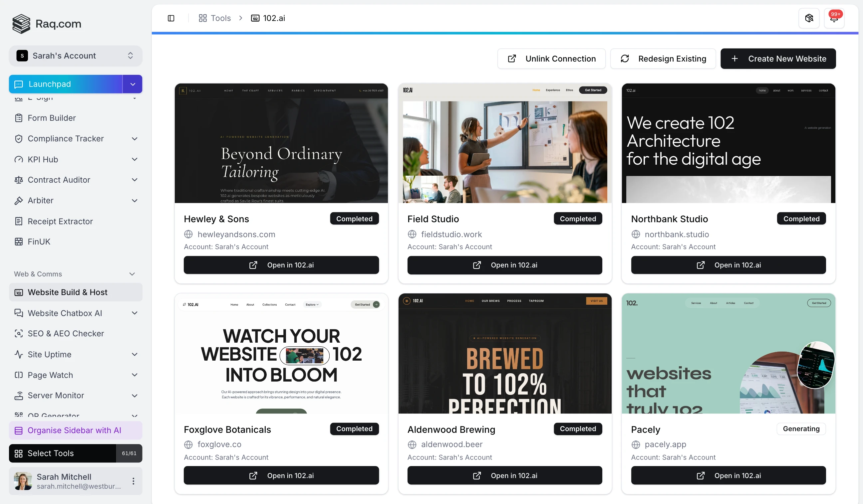Open the Launchpad dropdown arrow
The width and height of the screenshot is (863, 504).
pyautogui.click(x=133, y=84)
